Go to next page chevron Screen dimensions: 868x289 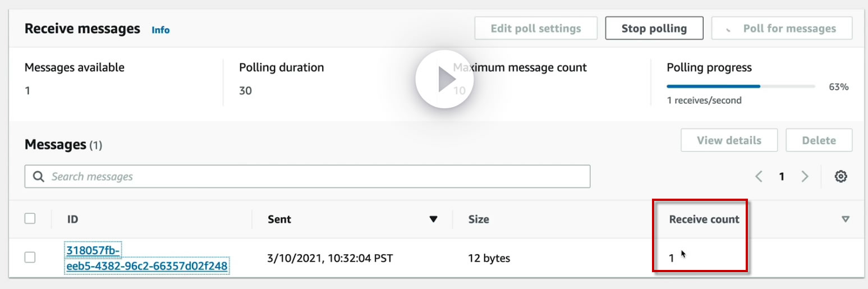805,177
